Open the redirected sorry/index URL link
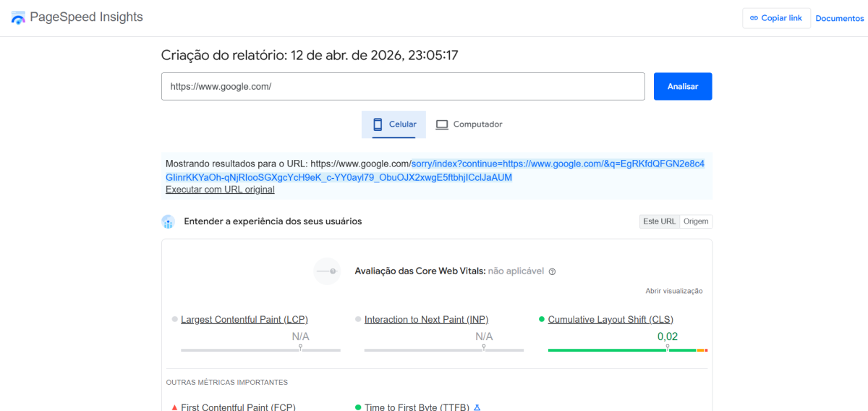868x411 pixels. (x=435, y=171)
